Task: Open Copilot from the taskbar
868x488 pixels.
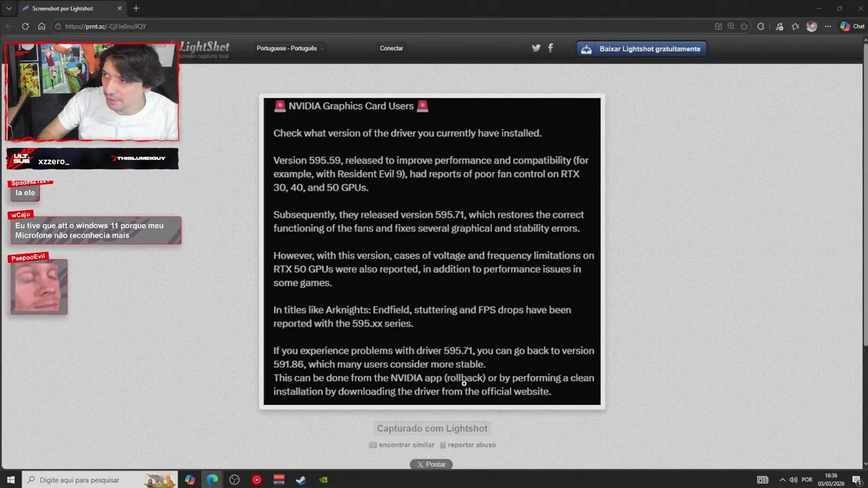Action: coord(190,480)
